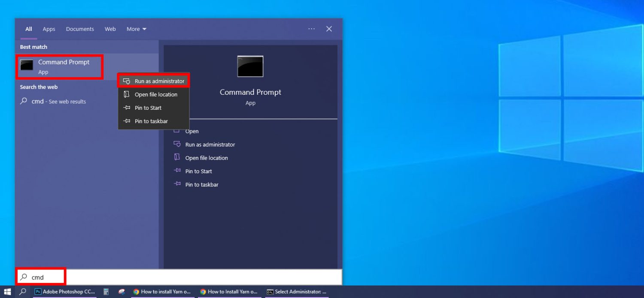The image size is (644, 298).
Task: Switch to the Web filter tab
Action: click(x=110, y=29)
